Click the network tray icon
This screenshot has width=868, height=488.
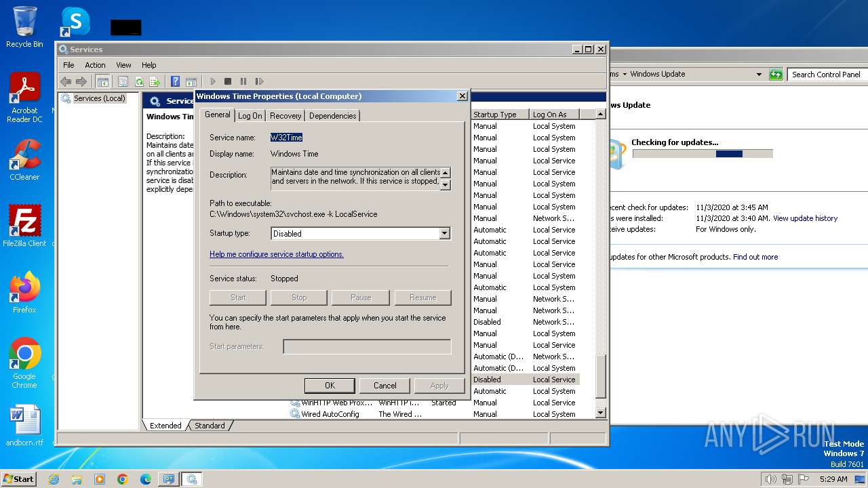[787, 479]
